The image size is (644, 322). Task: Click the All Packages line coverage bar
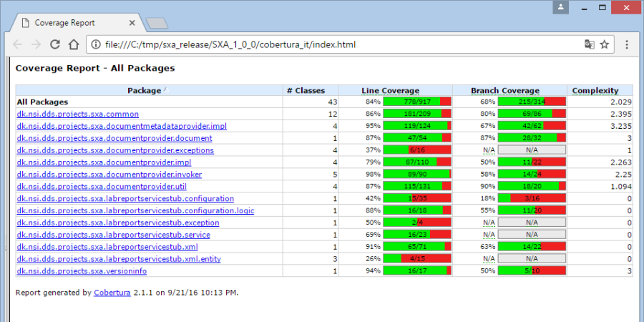point(416,102)
